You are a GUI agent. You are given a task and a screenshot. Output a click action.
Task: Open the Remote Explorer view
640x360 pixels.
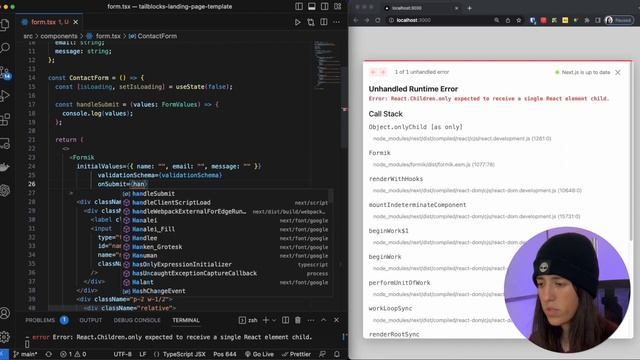click(5, 143)
